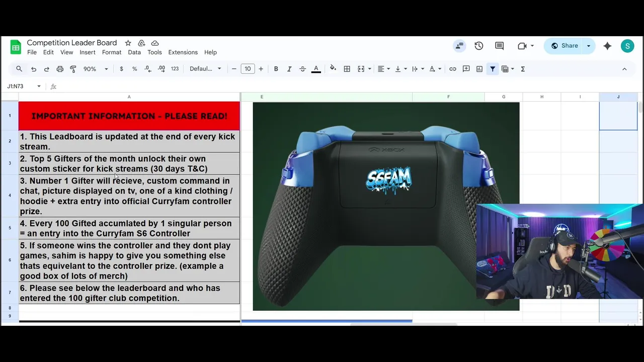The image size is (644, 362).
Task: Increase decimal places
Action: pos(161,69)
